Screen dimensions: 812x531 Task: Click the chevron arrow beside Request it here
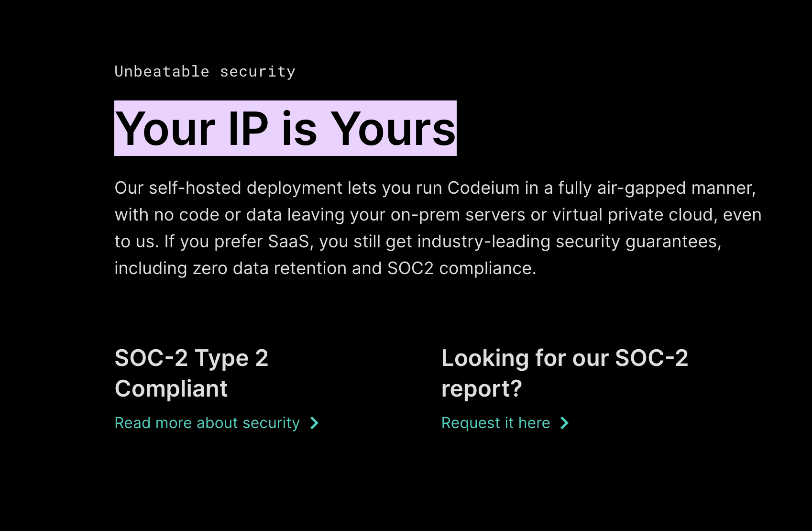click(564, 423)
